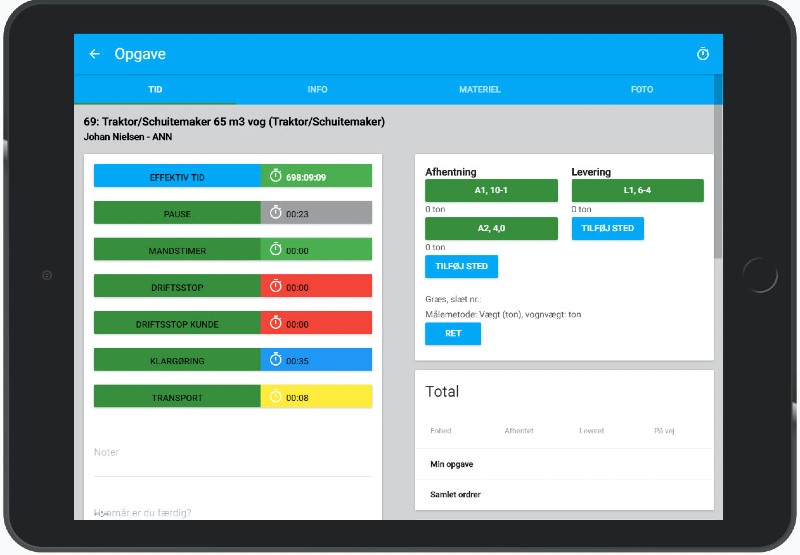Toggle the Effektiv Tid timer button
800x555 pixels.
[x=177, y=177]
